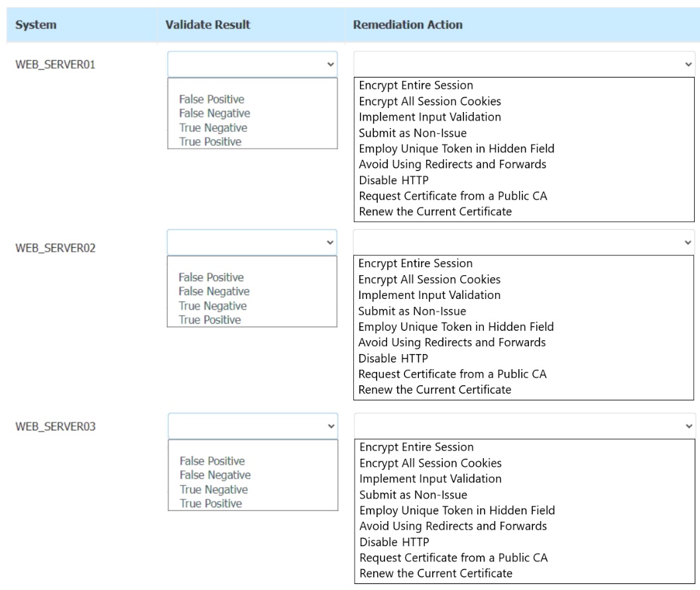Open the Validate Result dropdown for WEB_SERVER02
This screenshot has height=590, width=700.
point(252,242)
